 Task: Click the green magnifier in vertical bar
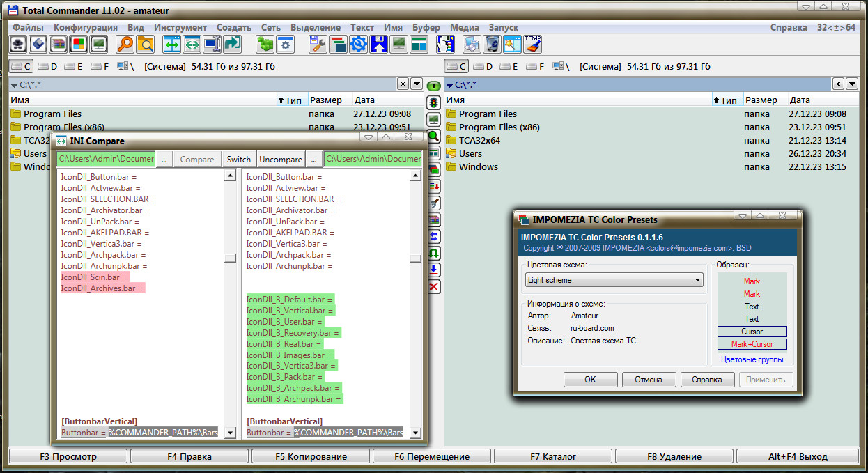[x=433, y=136]
